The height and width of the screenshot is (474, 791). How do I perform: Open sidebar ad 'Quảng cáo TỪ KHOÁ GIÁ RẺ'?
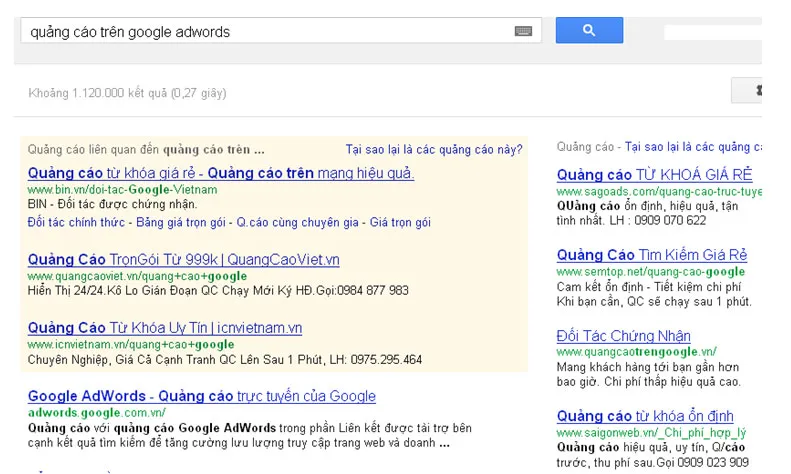[654, 174]
